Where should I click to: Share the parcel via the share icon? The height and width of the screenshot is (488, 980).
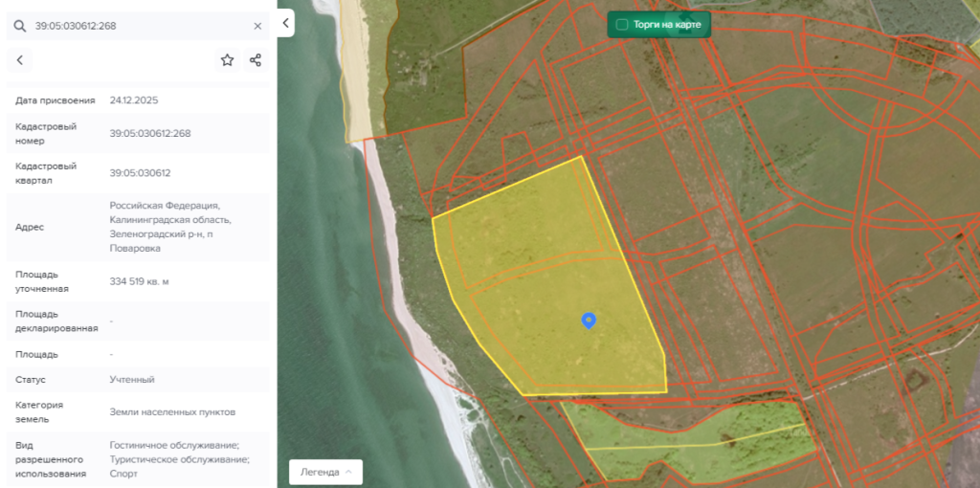tap(256, 60)
